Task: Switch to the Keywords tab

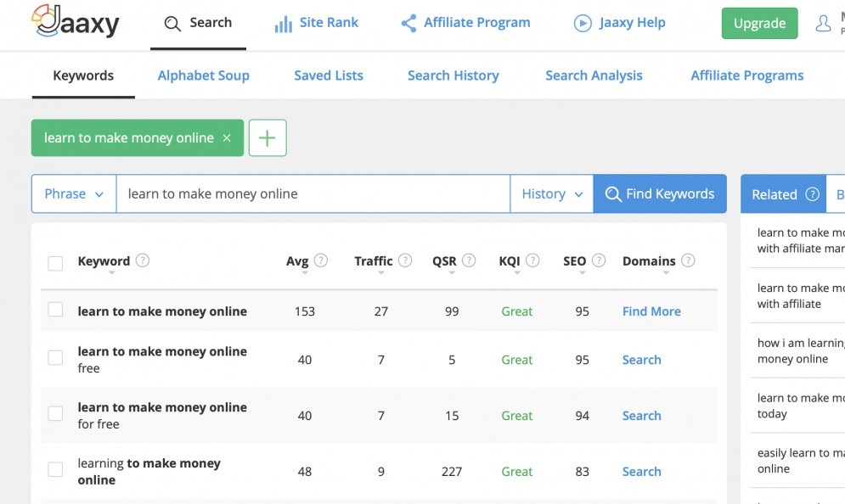Action: point(83,76)
